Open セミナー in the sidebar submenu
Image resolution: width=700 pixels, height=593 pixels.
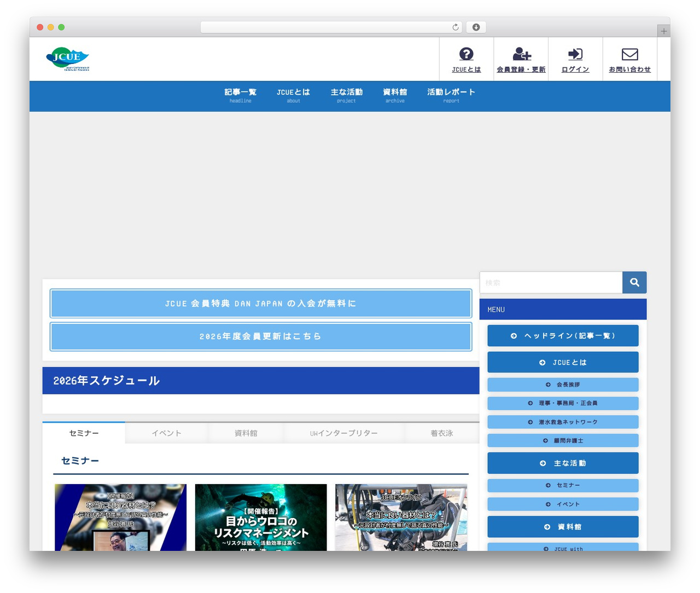pyautogui.click(x=563, y=485)
